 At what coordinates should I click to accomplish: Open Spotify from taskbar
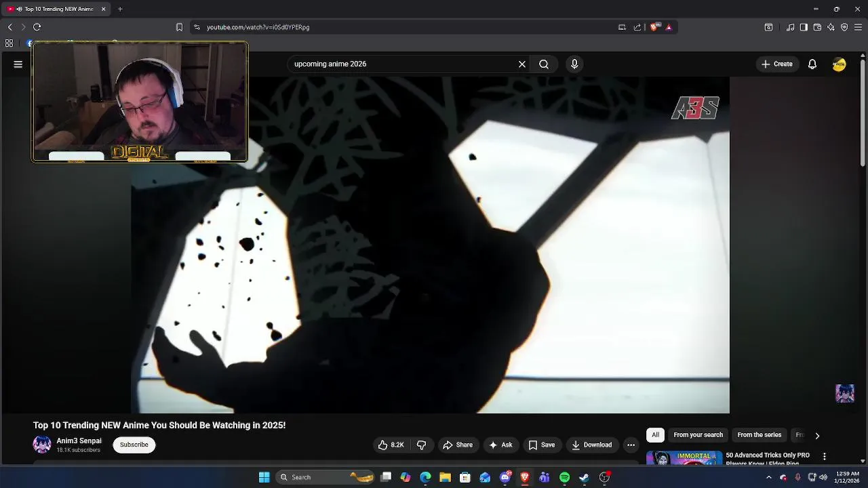tap(564, 477)
